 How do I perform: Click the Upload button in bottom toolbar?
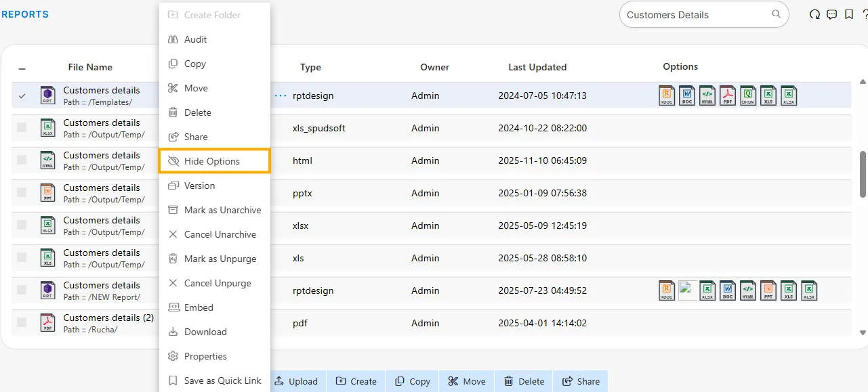(296, 381)
